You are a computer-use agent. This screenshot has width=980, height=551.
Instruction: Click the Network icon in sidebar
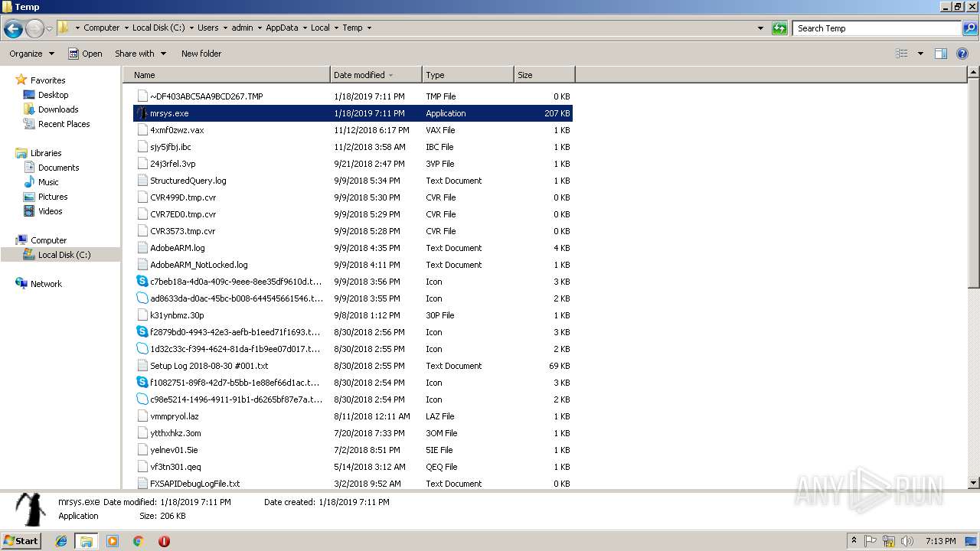(21, 283)
